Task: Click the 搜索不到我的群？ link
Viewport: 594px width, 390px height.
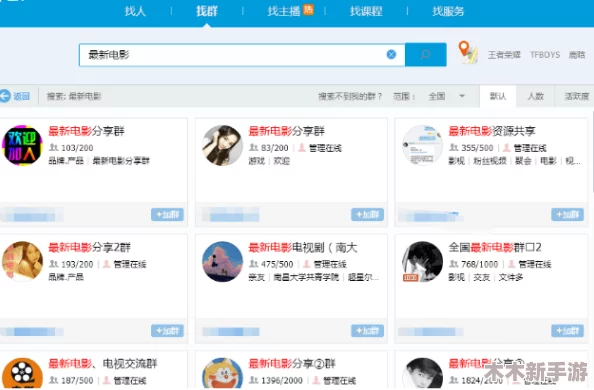Action: coord(350,96)
